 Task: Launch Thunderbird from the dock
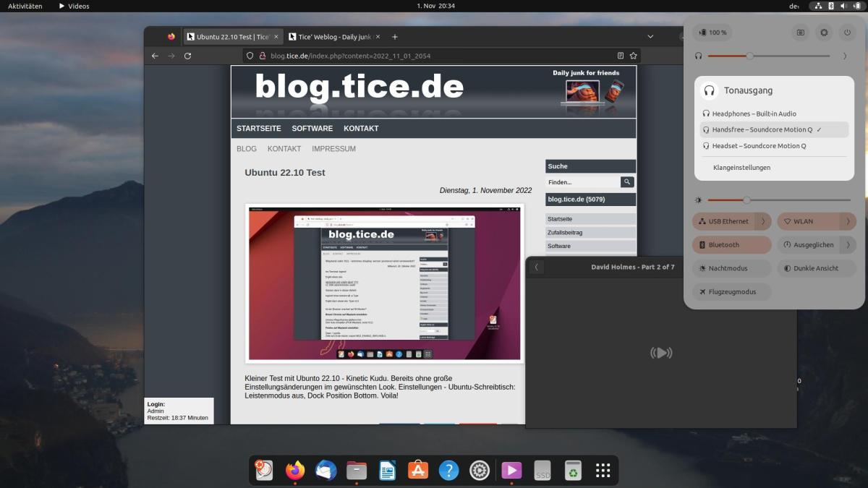point(325,471)
